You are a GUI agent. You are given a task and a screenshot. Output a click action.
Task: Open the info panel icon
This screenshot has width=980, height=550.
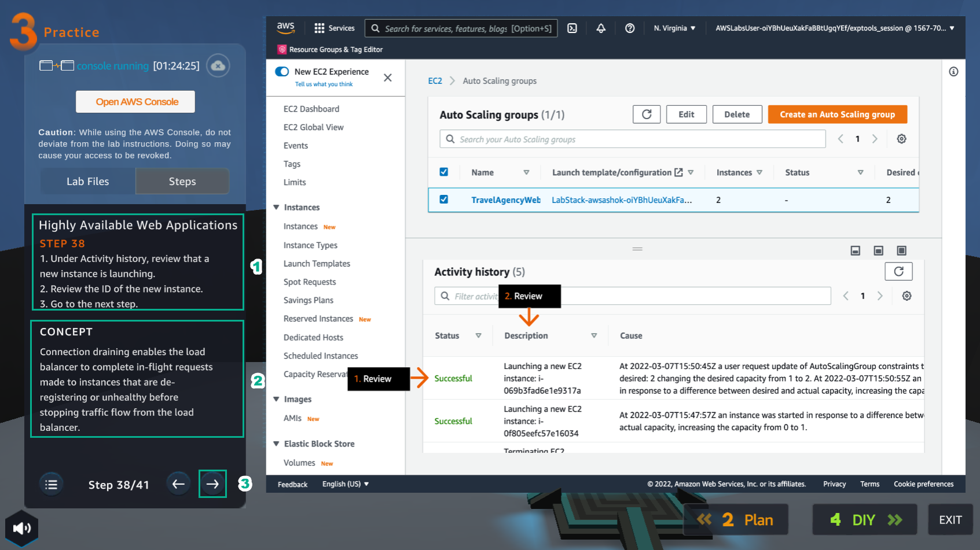953,72
